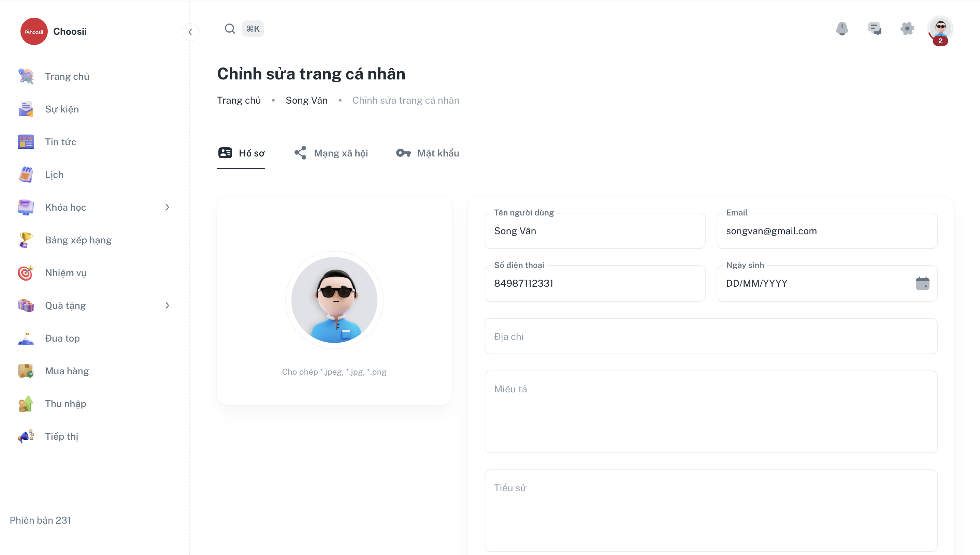Click the notification bell icon
The height and width of the screenshot is (555, 980).
pyautogui.click(x=842, y=29)
